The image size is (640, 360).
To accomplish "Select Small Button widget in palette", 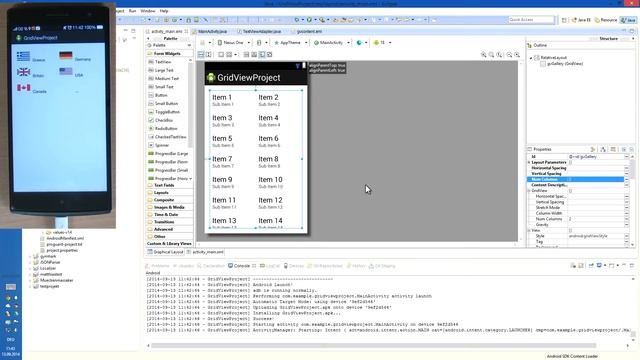I will point(167,104).
